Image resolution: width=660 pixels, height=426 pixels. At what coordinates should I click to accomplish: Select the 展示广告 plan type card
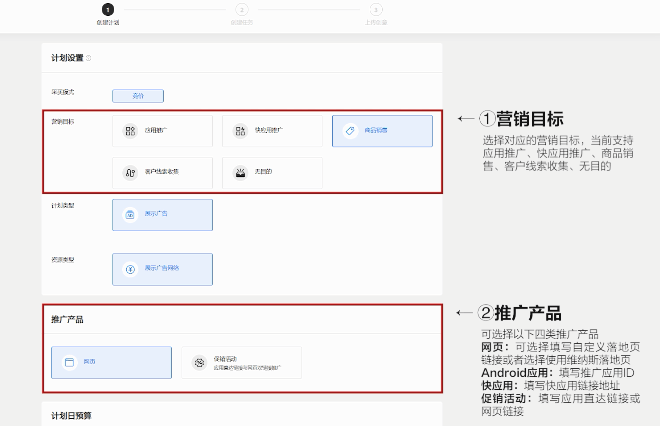pyautogui.click(x=162, y=215)
